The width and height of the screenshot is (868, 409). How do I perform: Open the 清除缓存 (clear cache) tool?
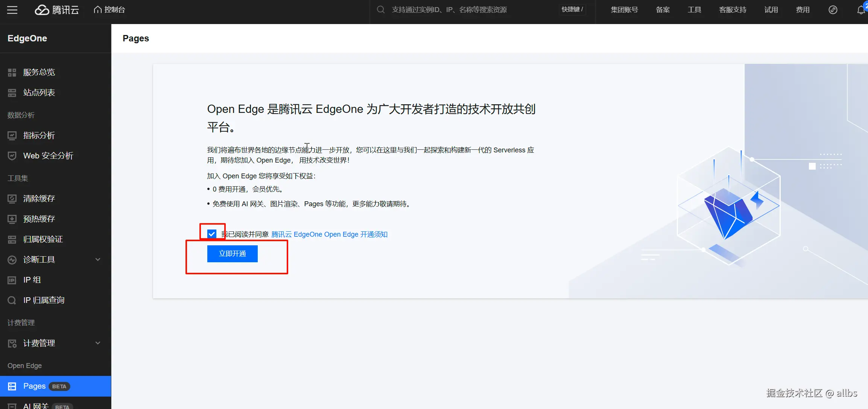tap(39, 198)
